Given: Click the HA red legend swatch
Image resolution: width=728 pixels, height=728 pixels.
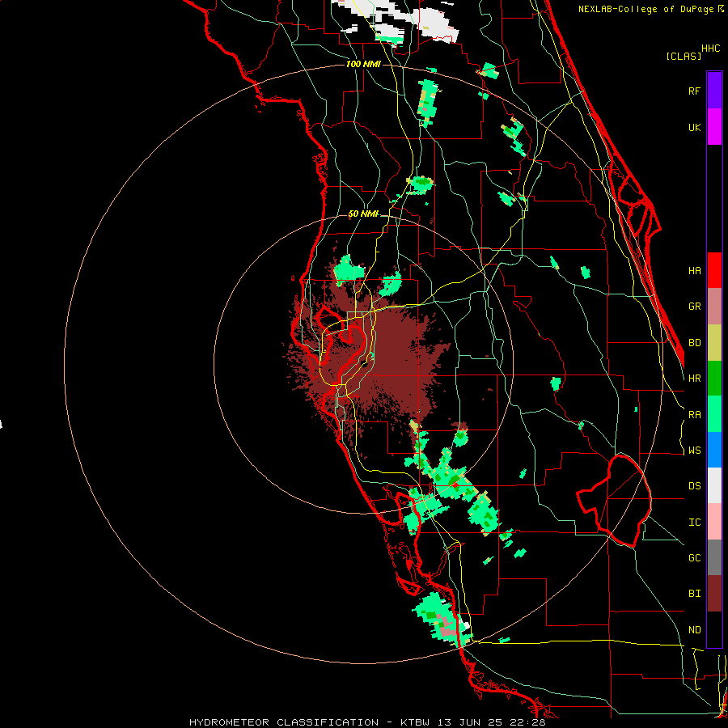Looking at the screenshot, I should tap(714, 270).
